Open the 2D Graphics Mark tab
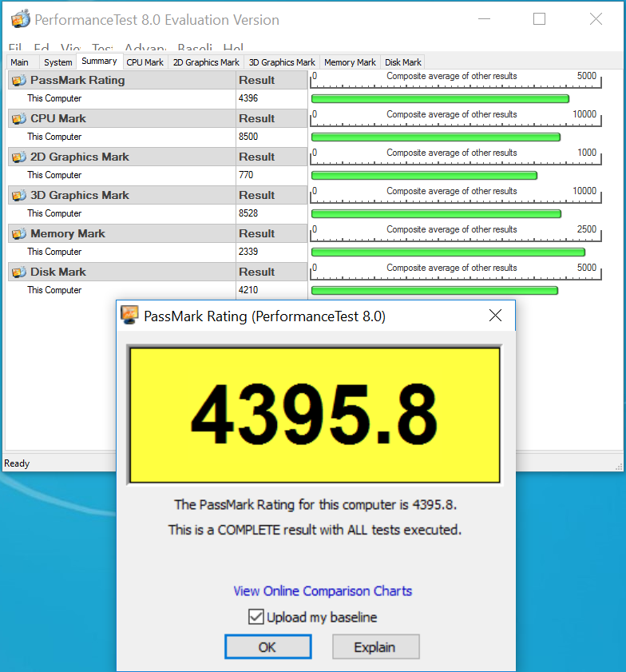The image size is (626, 672). coord(206,62)
